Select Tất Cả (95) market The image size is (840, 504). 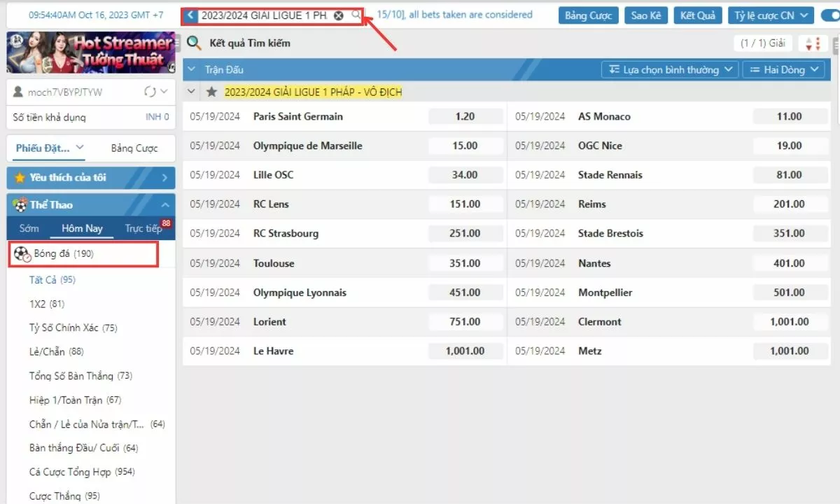tap(52, 280)
